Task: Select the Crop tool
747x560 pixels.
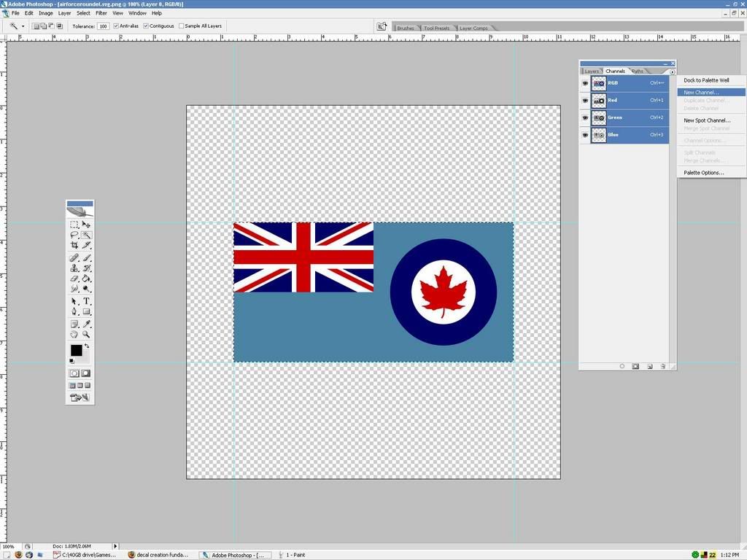Action: [x=74, y=245]
